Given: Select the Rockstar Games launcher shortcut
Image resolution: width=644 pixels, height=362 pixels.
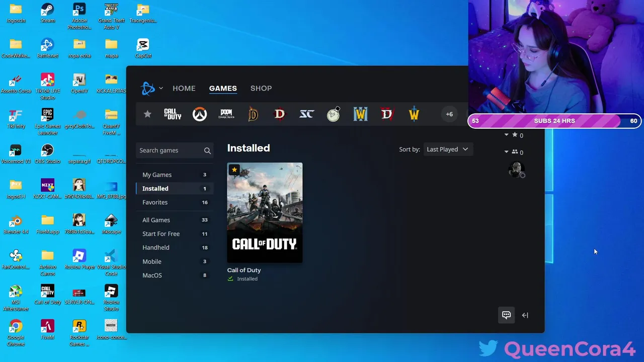Looking at the screenshot, I should (x=79, y=333).
